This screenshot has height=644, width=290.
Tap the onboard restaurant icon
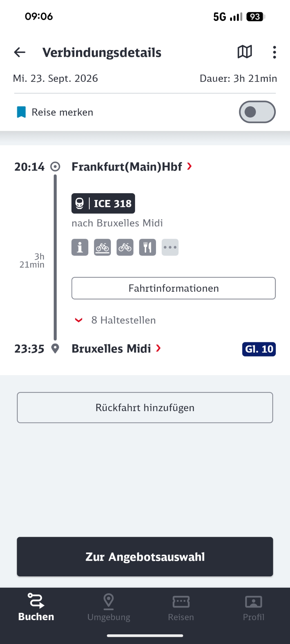tap(148, 247)
